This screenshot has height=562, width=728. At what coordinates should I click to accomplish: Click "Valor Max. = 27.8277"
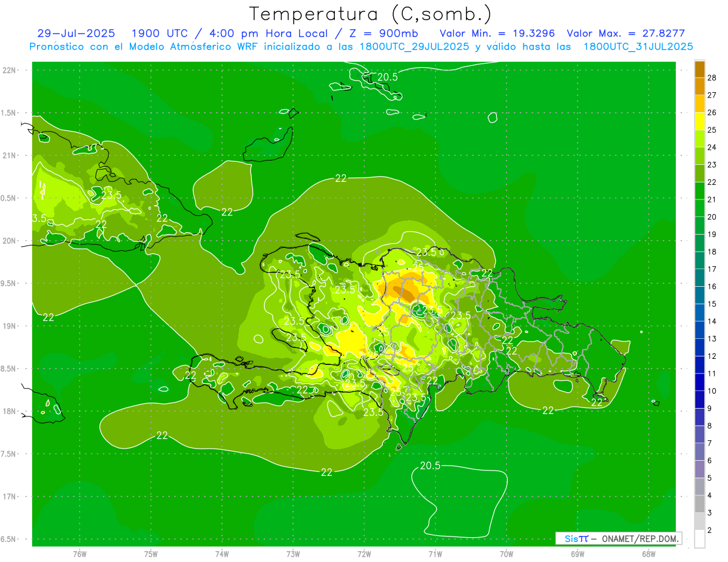625,33
